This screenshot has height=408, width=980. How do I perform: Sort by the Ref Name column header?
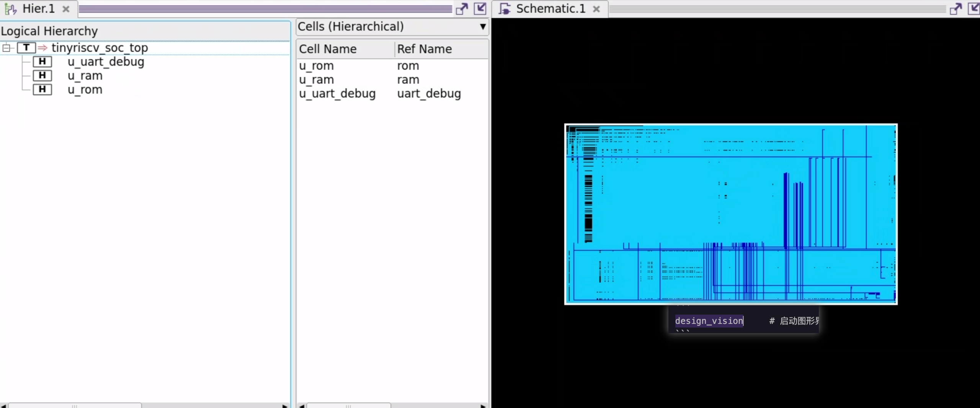pos(424,49)
